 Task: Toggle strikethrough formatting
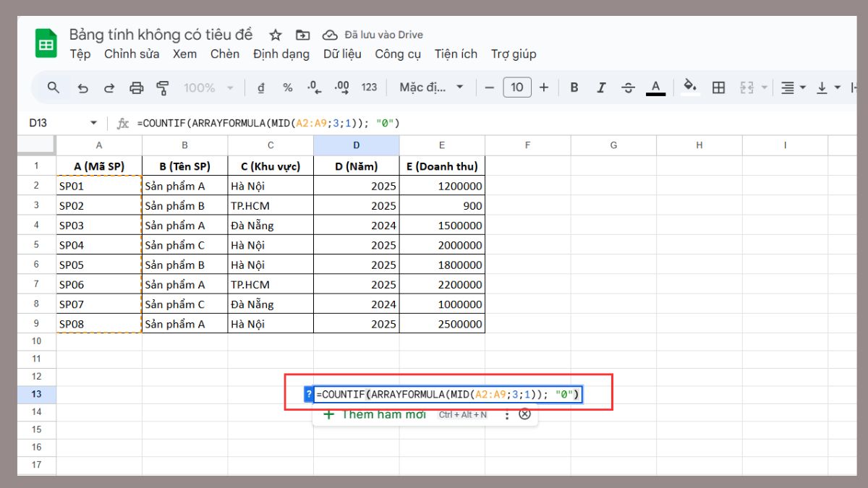click(628, 87)
